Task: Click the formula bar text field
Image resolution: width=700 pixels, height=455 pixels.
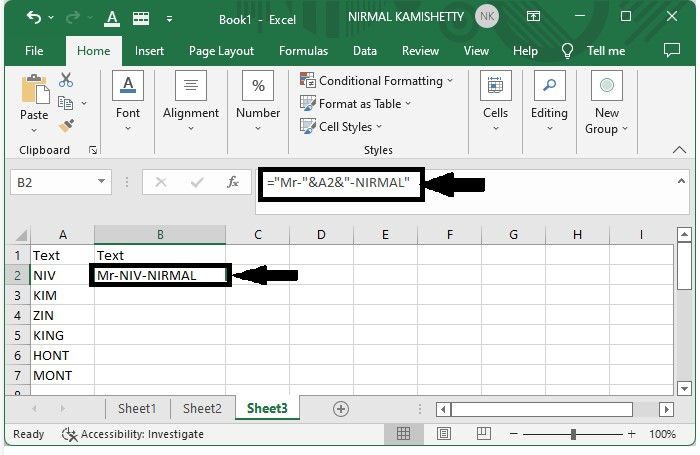Action: (x=473, y=191)
